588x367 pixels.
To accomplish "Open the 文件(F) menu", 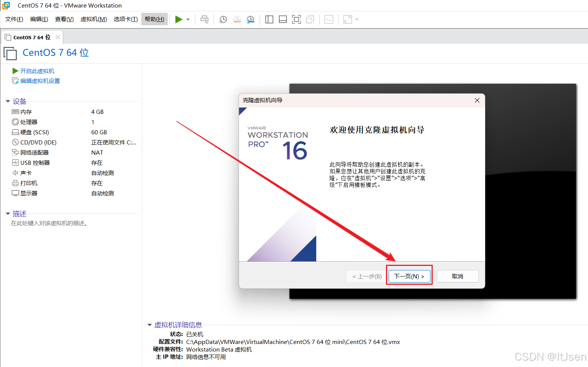I will [x=14, y=19].
